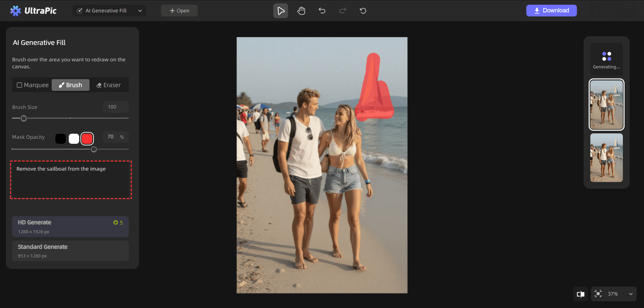This screenshot has width=644, height=308.
Task: Select the bottom result thumbnail
Action: pos(606,158)
